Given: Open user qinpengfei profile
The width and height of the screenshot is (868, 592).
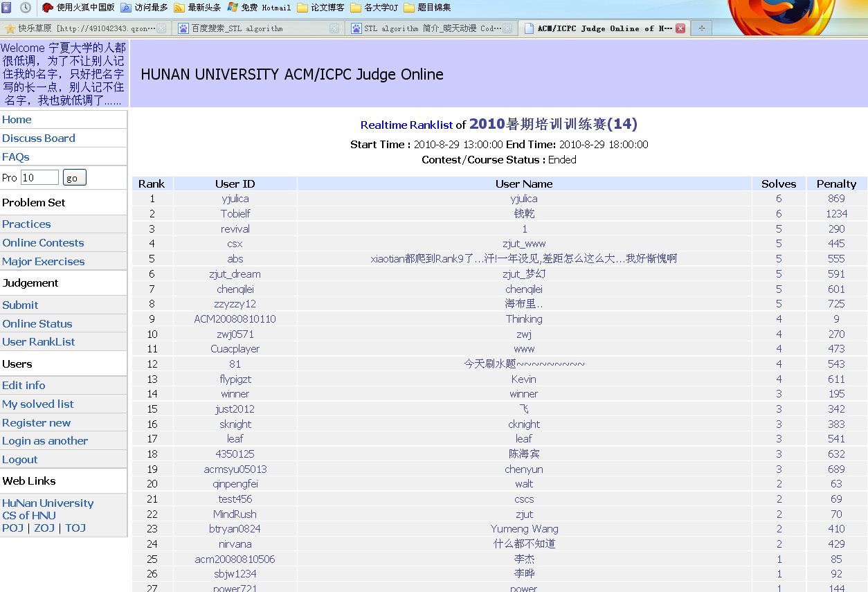Looking at the screenshot, I should click(235, 484).
